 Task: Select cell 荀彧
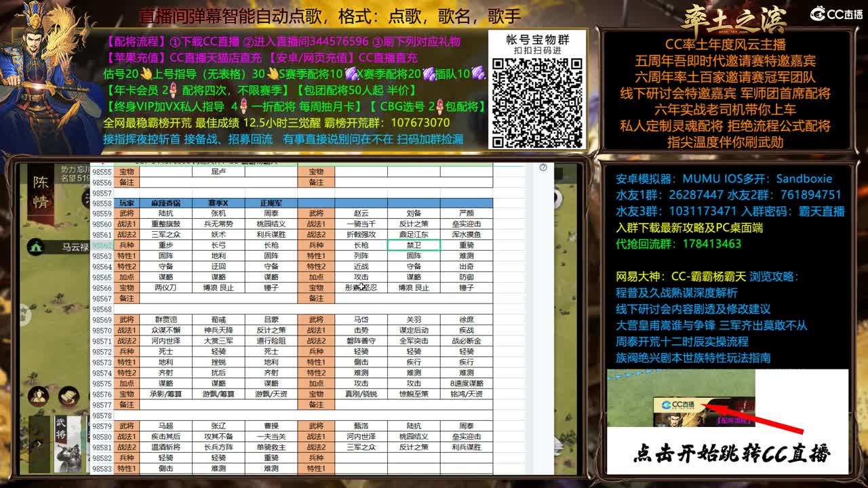click(218, 320)
